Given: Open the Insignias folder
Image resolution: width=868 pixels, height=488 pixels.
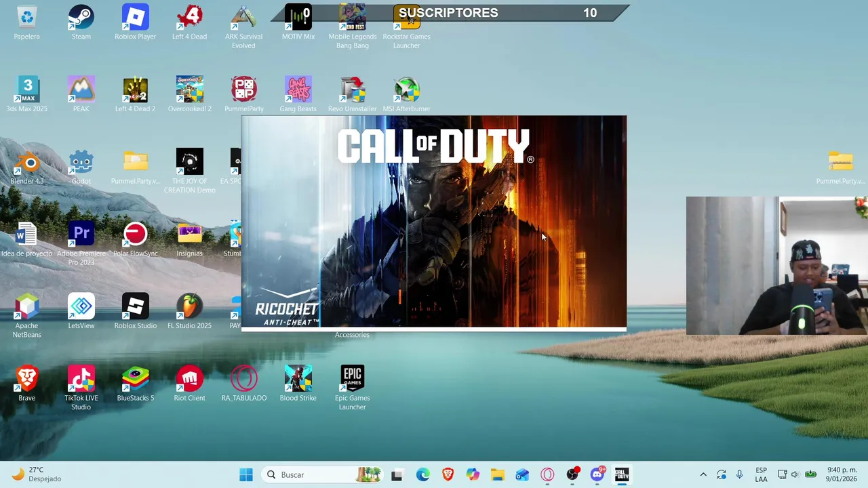Looking at the screenshot, I should click(x=189, y=240).
